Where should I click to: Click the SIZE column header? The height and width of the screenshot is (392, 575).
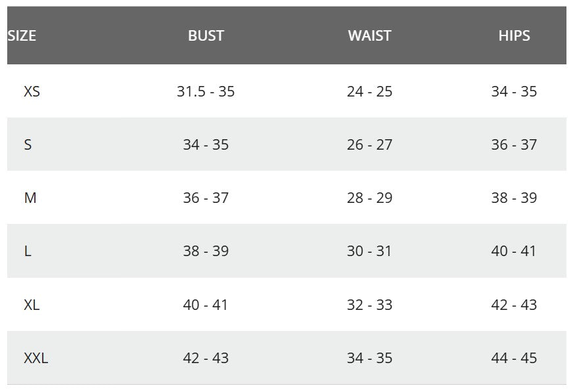coord(22,36)
